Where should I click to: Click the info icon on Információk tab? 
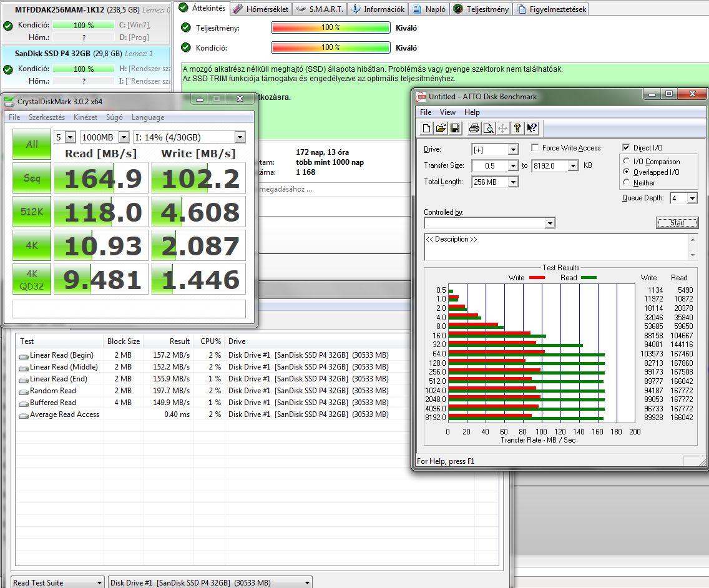(x=356, y=9)
